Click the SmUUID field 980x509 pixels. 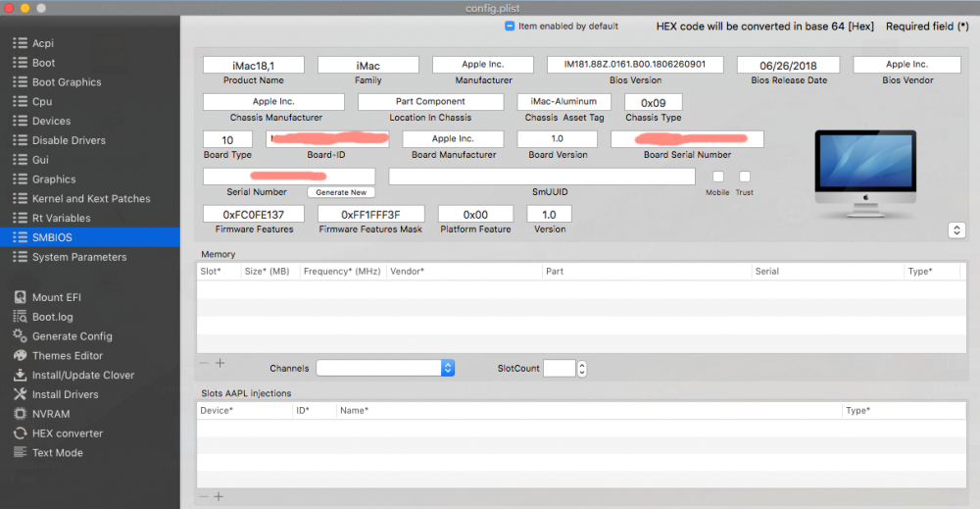542,177
